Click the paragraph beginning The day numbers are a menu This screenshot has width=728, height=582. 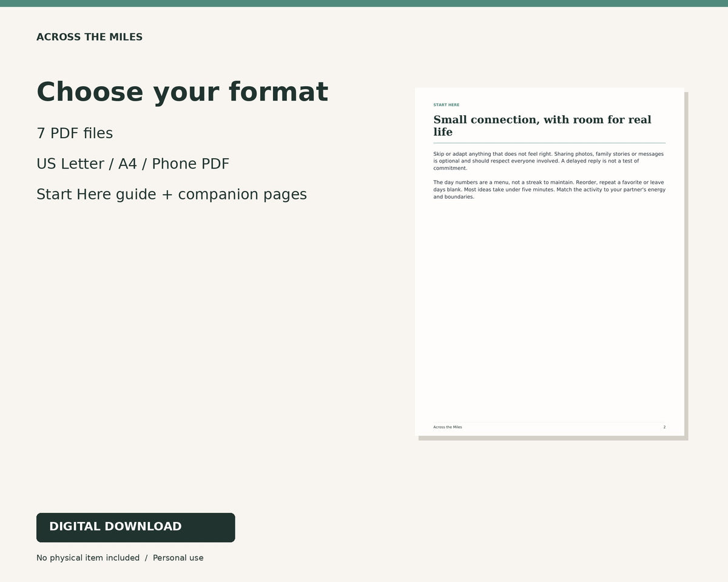(x=549, y=190)
